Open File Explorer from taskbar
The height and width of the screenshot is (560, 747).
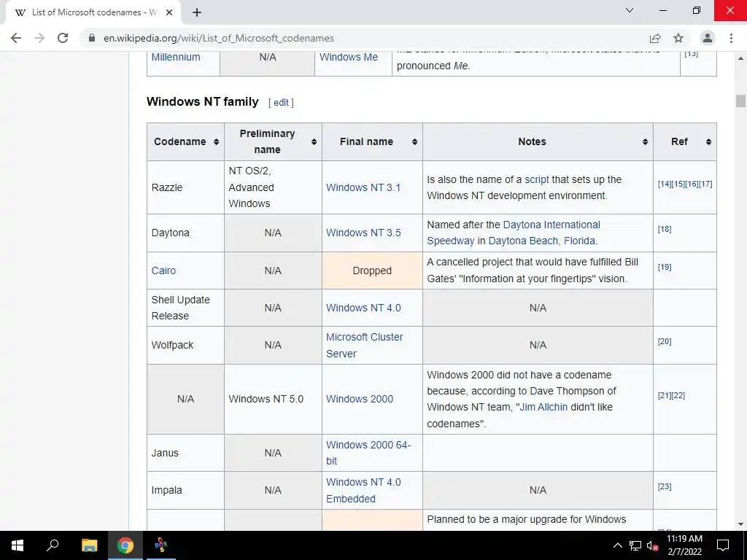[x=89, y=545]
